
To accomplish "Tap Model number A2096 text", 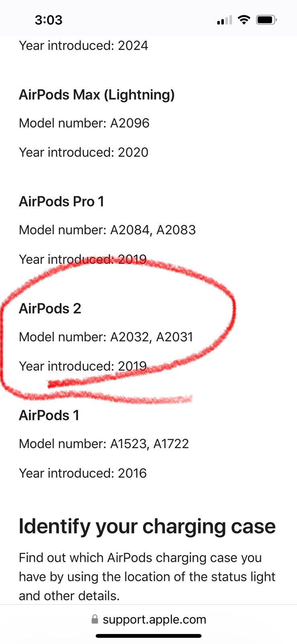I will tap(84, 123).
